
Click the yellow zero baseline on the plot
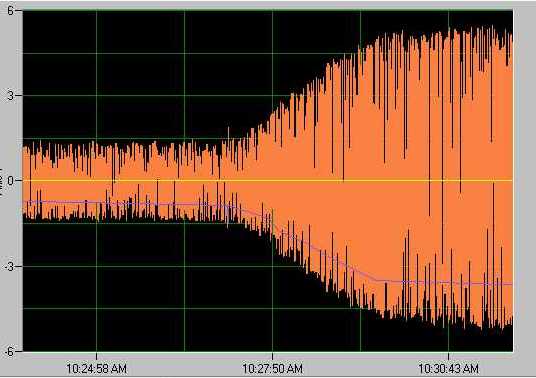(268, 180)
